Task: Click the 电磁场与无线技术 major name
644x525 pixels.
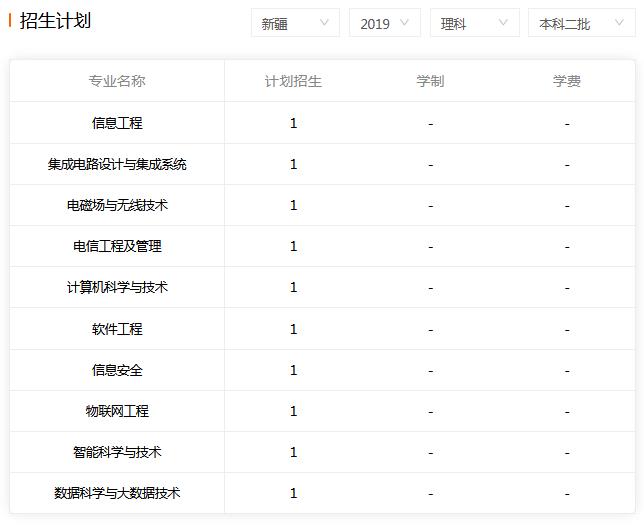Action: coord(117,205)
